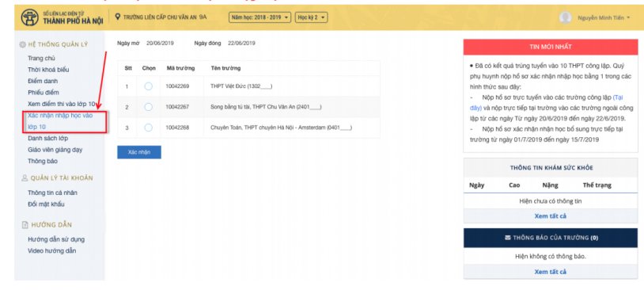The height and width of the screenshot is (290, 644).
Task: Open Danh sách lớp menu item
Action: pos(48,138)
